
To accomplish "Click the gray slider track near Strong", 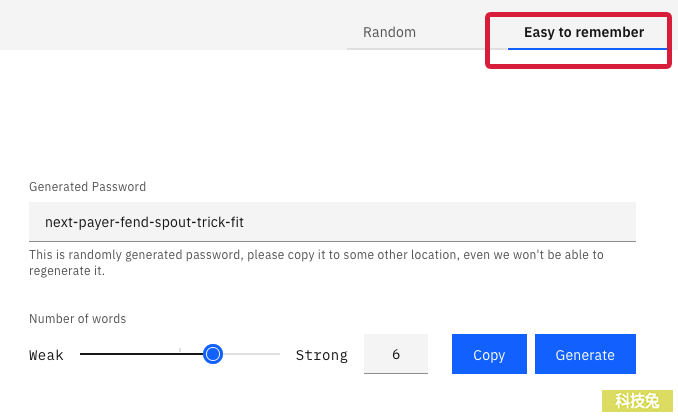I will point(251,354).
